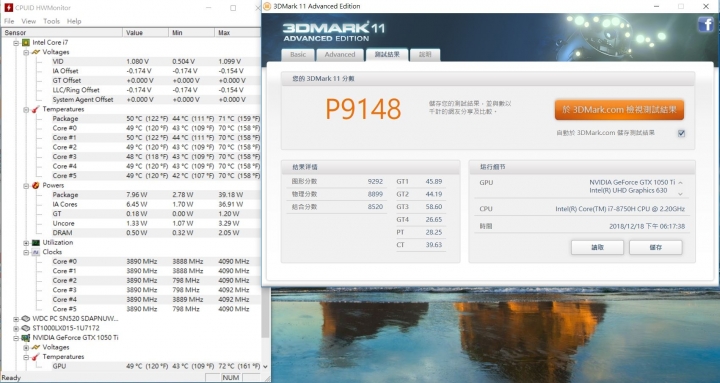The image size is (720, 383).
Task: Click the GPU list scroll-down arrow
Action: coord(681,194)
